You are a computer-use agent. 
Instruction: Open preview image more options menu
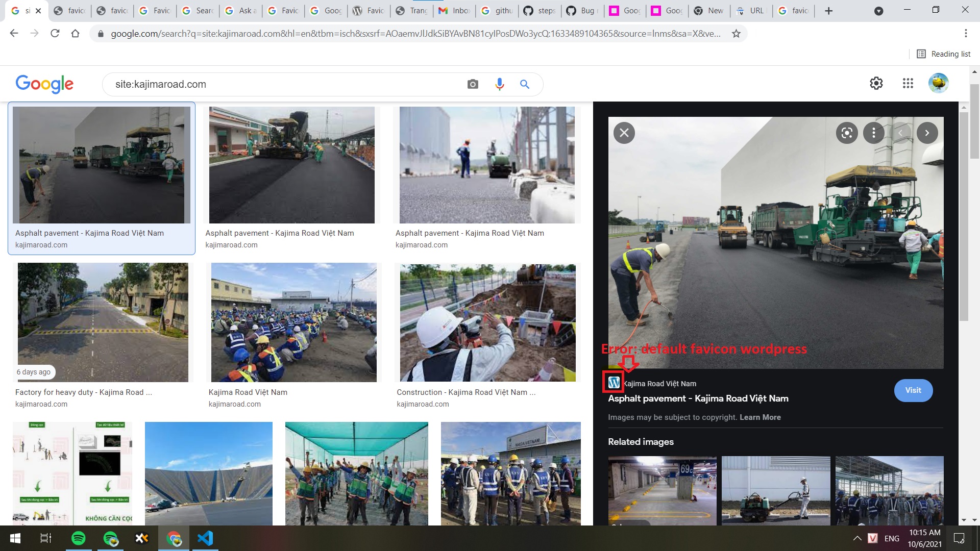(x=874, y=133)
